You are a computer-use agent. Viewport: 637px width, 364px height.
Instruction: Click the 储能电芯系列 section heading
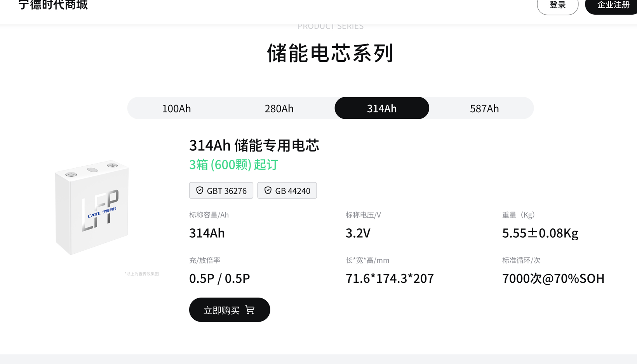pos(331,53)
